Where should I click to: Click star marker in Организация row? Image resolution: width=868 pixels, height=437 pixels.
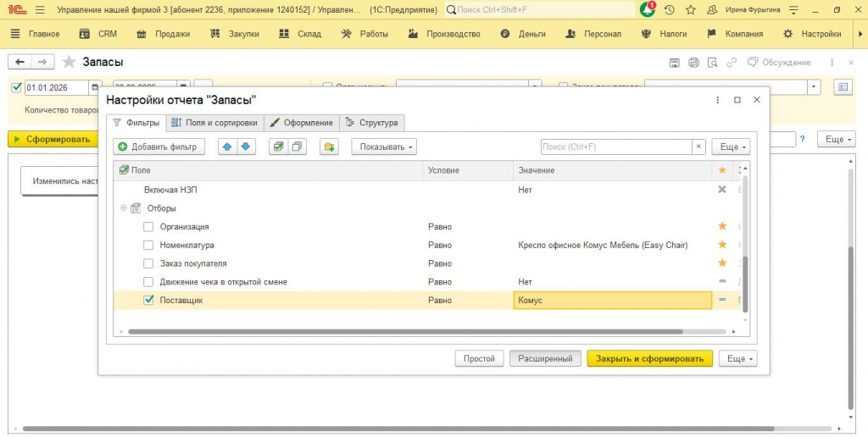(x=722, y=226)
